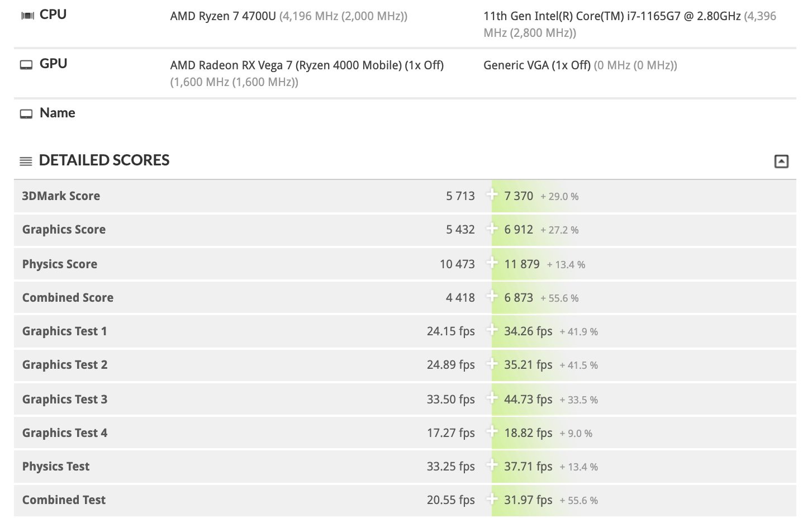Click plus icon beside Combined Score 6 873
Image resolution: width=812 pixels, height=518 pixels.
coord(492,296)
